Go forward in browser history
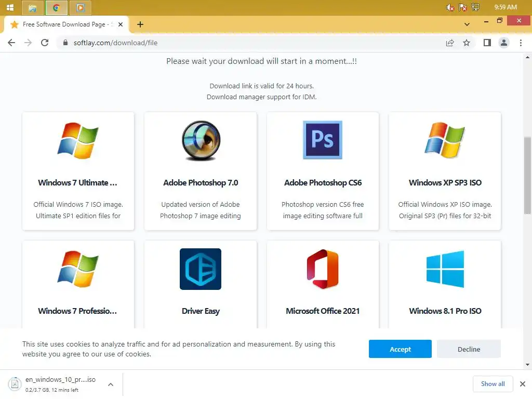Image resolution: width=532 pixels, height=399 pixels. (x=28, y=43)
